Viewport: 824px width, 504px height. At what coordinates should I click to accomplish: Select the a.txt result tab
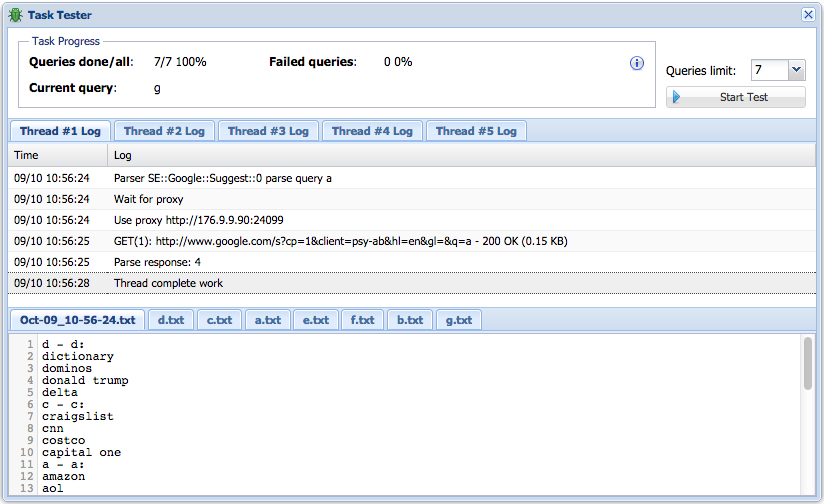(267, 320)
